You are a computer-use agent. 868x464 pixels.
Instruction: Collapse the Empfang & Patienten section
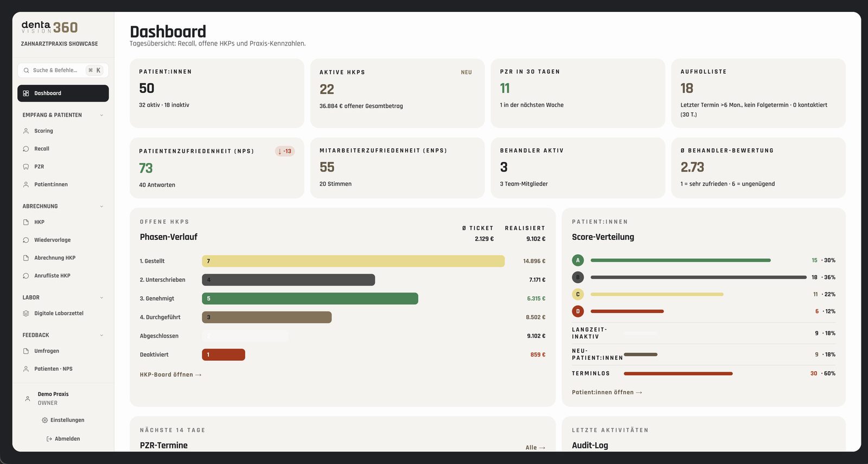click(x=101, y=115)
